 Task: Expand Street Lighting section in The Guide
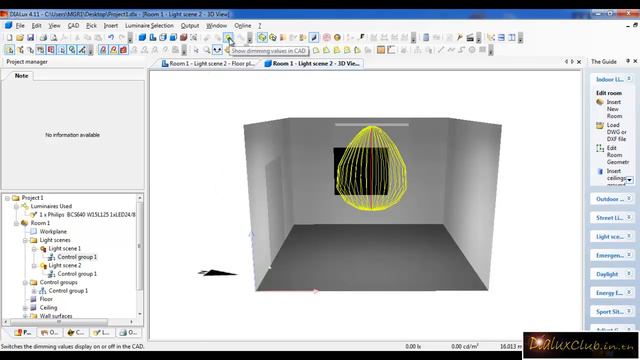629,218
